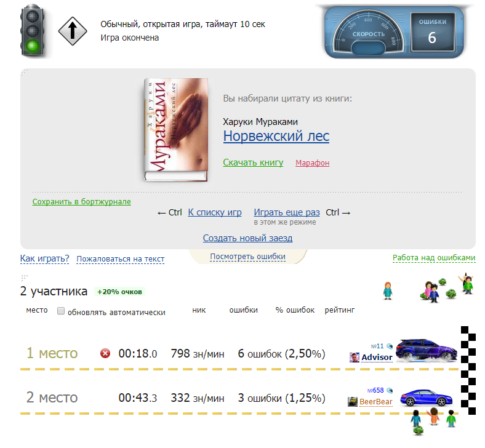Expand 'Как играть?' help
Screen dimensions: 485x448
44,258
